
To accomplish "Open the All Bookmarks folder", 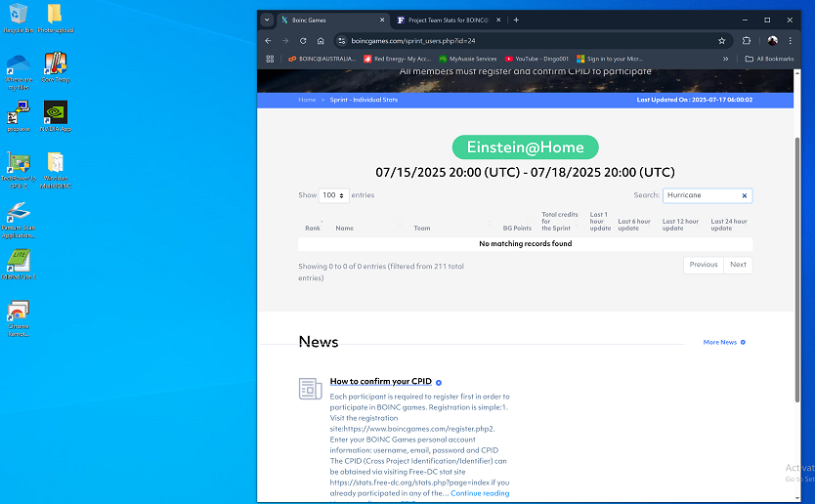I will point(769,59).
